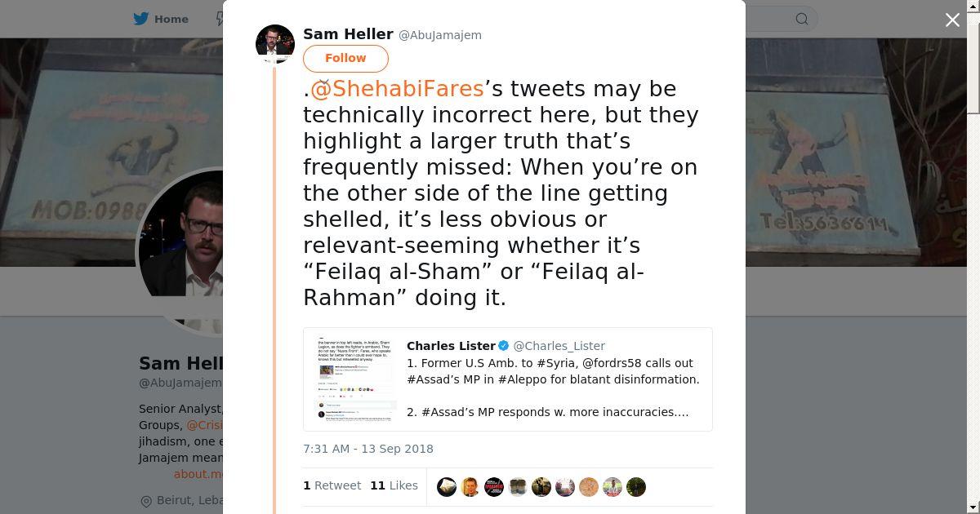The image size is (980, 514).
Task: Click the @AbuJamajem handle beside Sam Heller
Action: (440, 35)
